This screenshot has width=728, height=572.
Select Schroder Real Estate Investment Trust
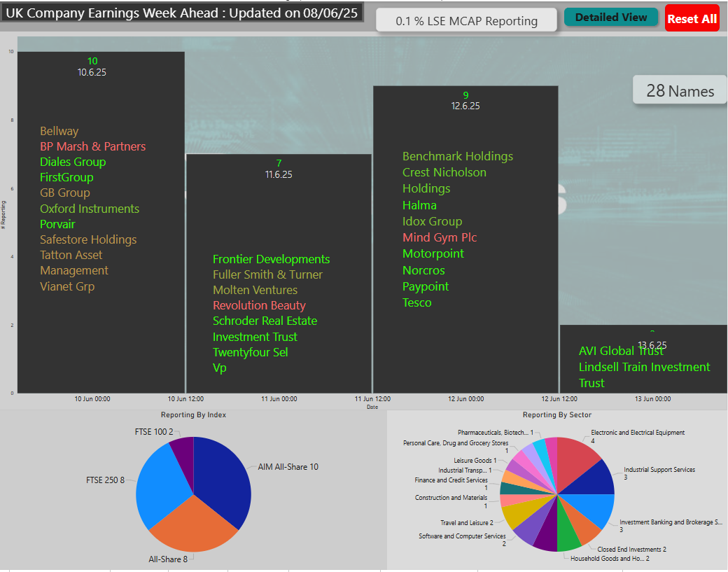point(265,329)
